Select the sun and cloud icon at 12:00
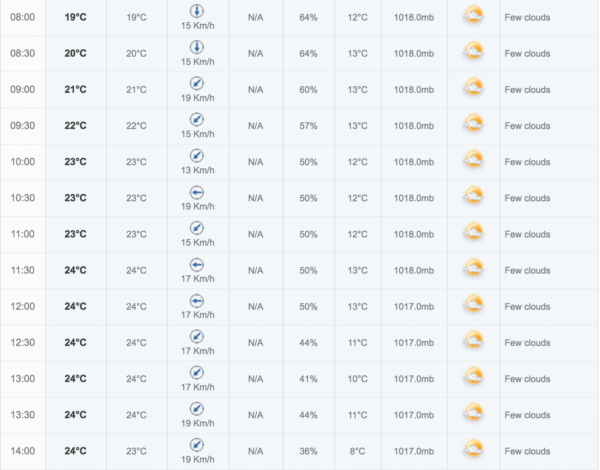600x470 pixels. [x=473, y=304]
